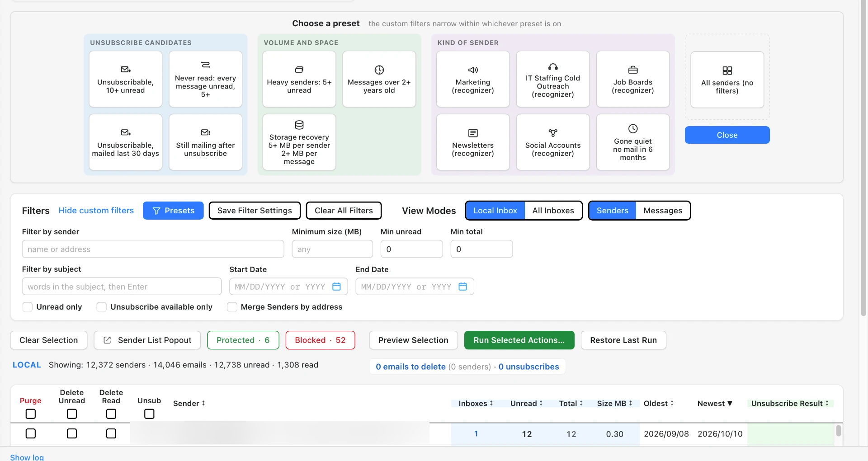Click the End Date input
Screen dimensions: 868x461
(x=415, y=287)
